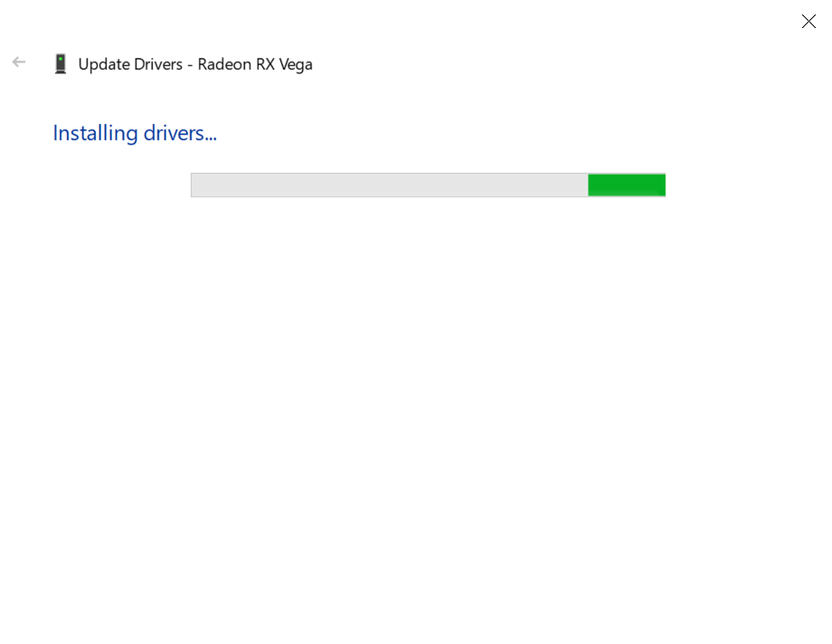832x644 pixels.
Task: Click the left end of the progress bar
Action: click(196, 185)
